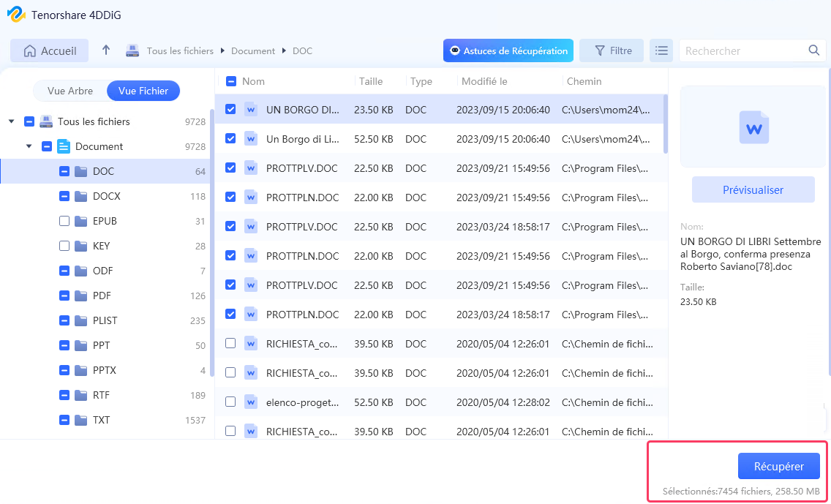Click the search magnifier icon
Image resolution: width=831 pixels, height=504 pixels.
[813, 50]
